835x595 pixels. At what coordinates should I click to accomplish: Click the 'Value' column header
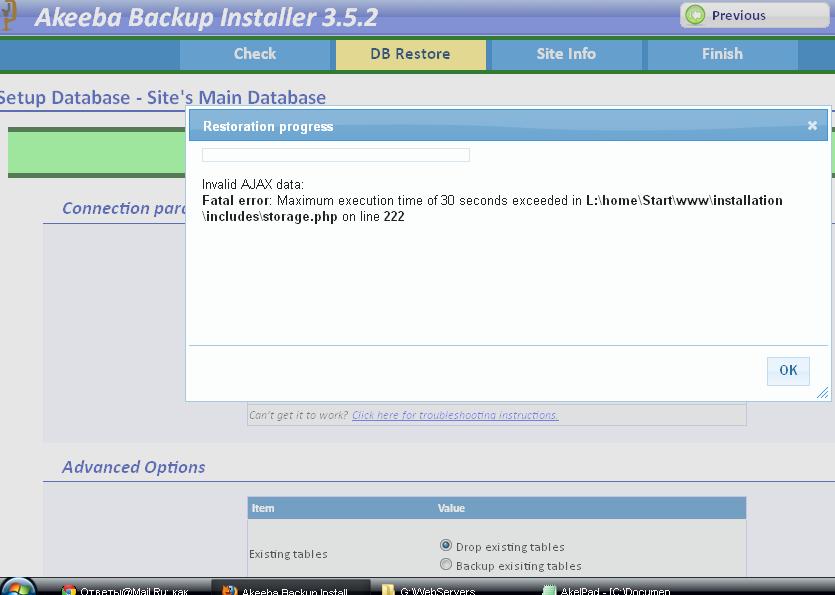tap(451, 508)
